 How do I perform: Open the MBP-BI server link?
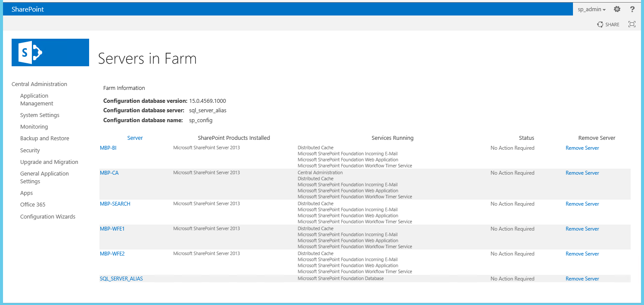click(108, 148)
